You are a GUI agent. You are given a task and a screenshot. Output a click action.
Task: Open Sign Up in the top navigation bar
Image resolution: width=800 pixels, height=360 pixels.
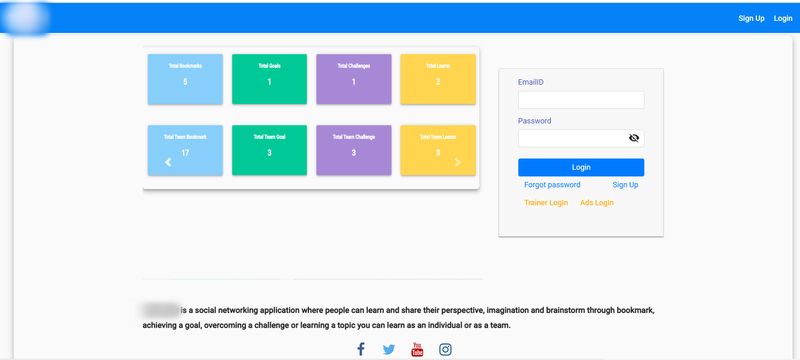(x=752, y=18)
